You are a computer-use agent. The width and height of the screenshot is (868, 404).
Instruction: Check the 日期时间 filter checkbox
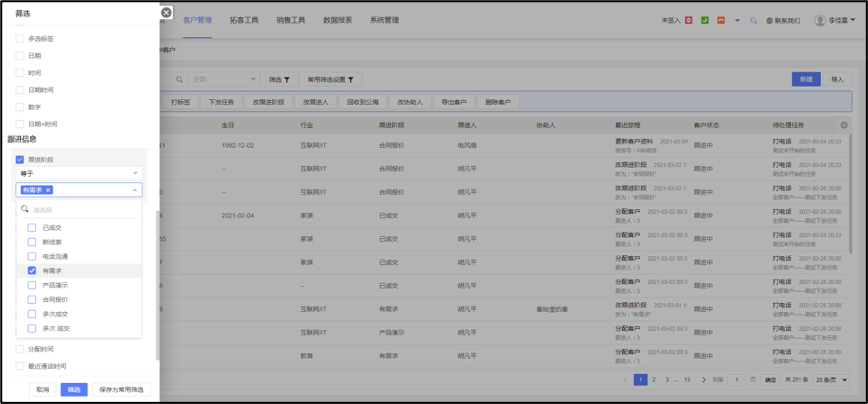(20, 90)
